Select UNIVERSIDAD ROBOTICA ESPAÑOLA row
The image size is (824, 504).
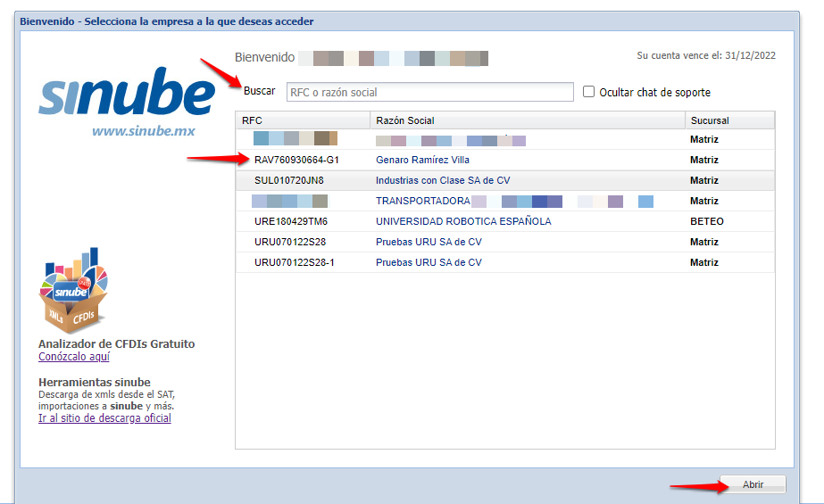(x=463, y=221)
